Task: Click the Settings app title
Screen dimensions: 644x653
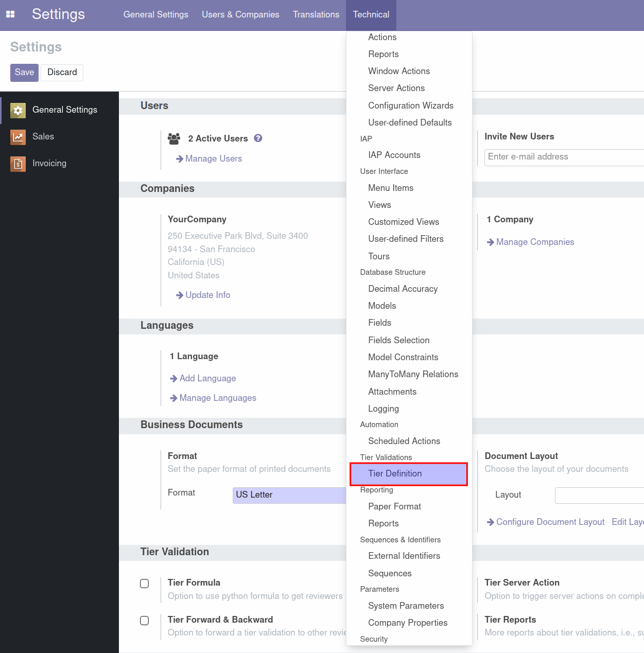Action: point(58,14)
